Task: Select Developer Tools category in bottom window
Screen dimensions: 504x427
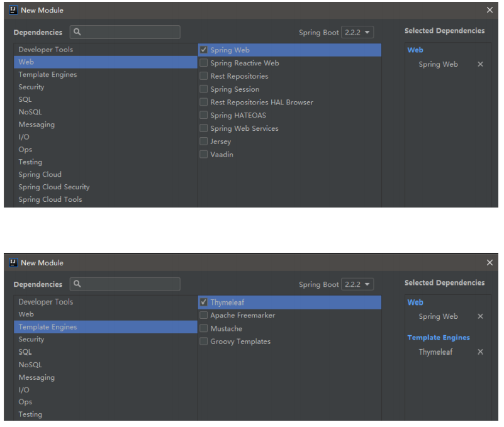Action: pyautogui.click(x=106, y=302)
